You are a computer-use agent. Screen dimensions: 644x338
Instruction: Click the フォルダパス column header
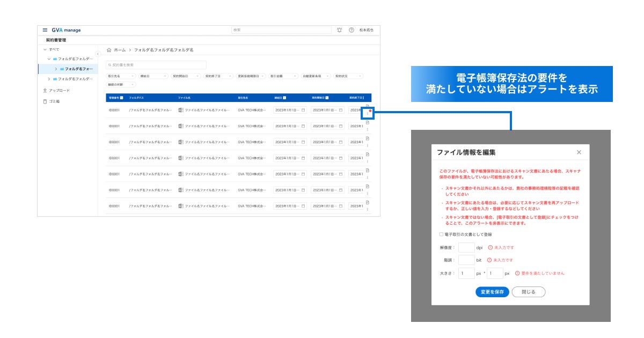135,98
